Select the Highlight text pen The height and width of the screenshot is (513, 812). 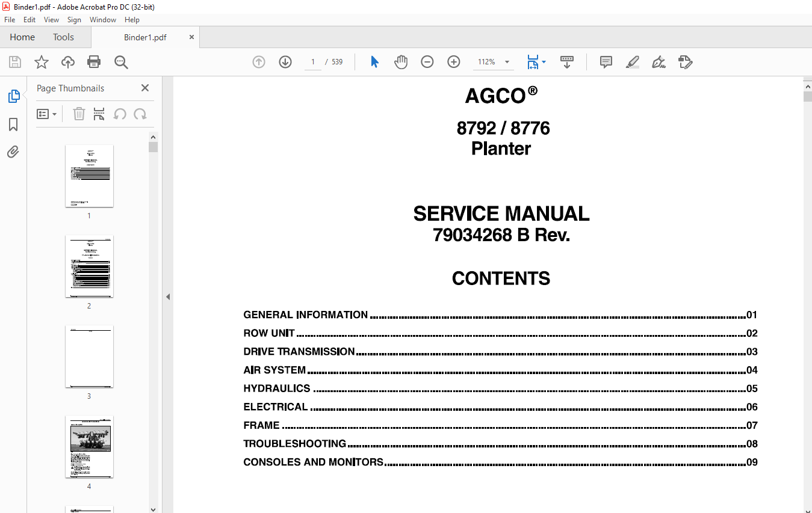tap(633, 62)
